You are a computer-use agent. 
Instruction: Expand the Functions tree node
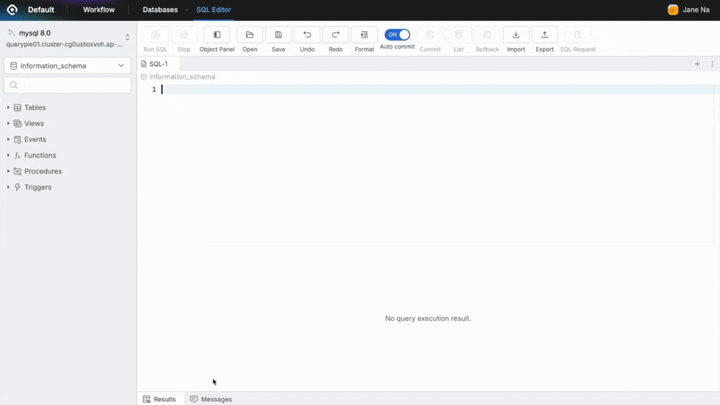tap(8, 155)
